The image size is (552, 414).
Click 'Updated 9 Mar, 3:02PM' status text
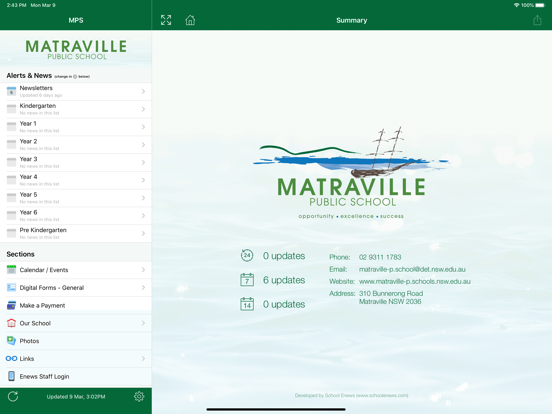coord(76,397)
